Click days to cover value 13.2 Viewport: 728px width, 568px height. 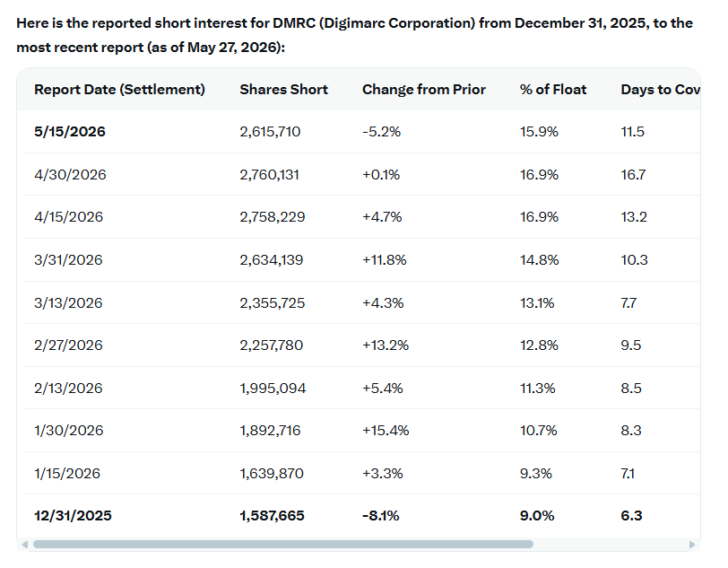[x=634, y=216]
